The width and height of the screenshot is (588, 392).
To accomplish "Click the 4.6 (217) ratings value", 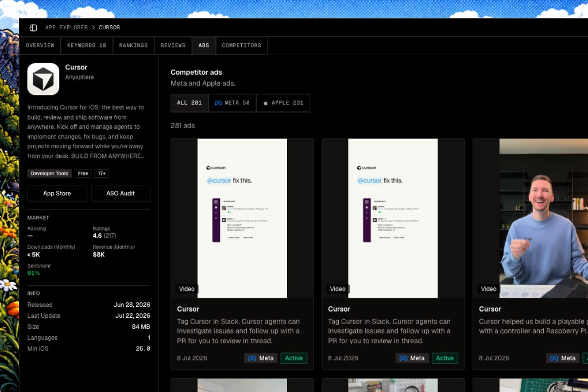I will pos(105,236).
